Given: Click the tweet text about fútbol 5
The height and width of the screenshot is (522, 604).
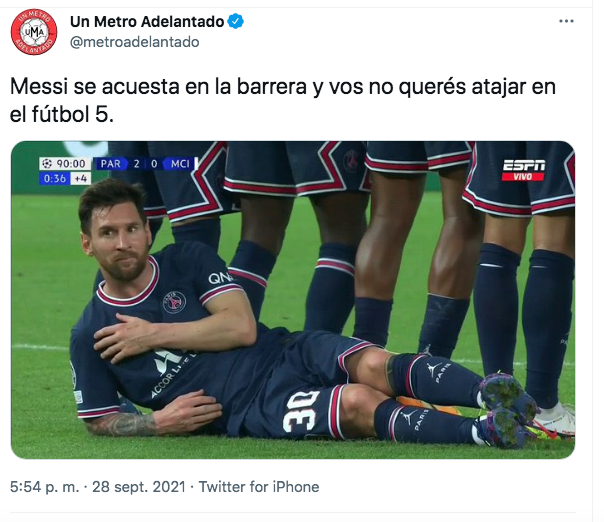Looking at the screenshot, I should [283, 100].
